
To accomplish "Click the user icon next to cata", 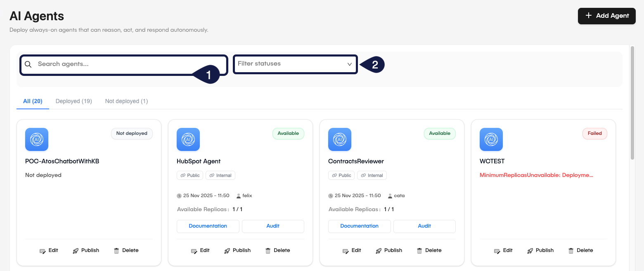I will [x=389, y=195].
